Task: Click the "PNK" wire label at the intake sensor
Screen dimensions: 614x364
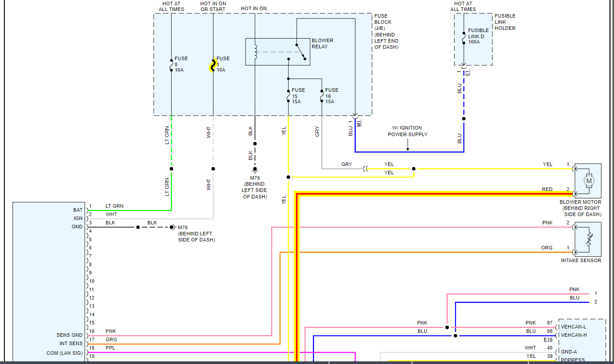Action: click(x=547, y=223)
